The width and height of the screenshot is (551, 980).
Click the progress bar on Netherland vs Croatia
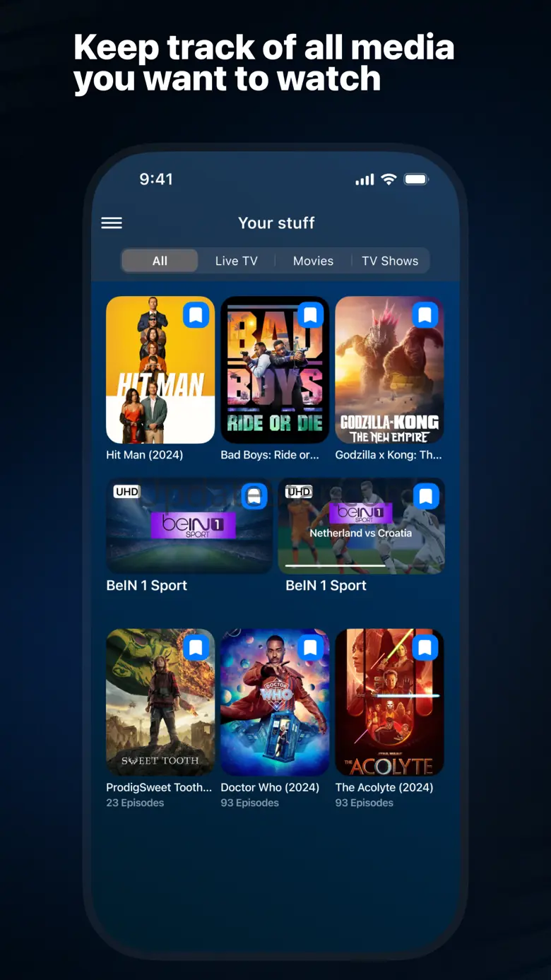[x=362, y=565]
